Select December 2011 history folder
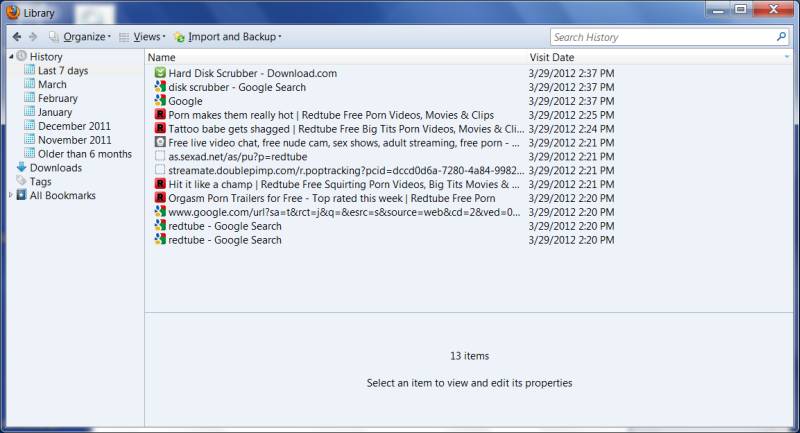800x433 pixels. click(x=74, y=126)
